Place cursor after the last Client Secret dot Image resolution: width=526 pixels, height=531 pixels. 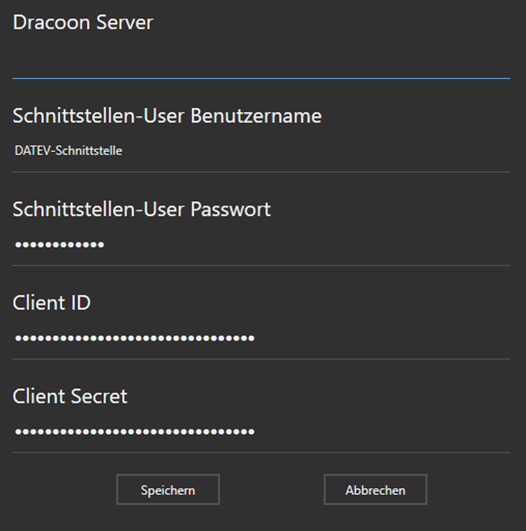coord(256,431)
